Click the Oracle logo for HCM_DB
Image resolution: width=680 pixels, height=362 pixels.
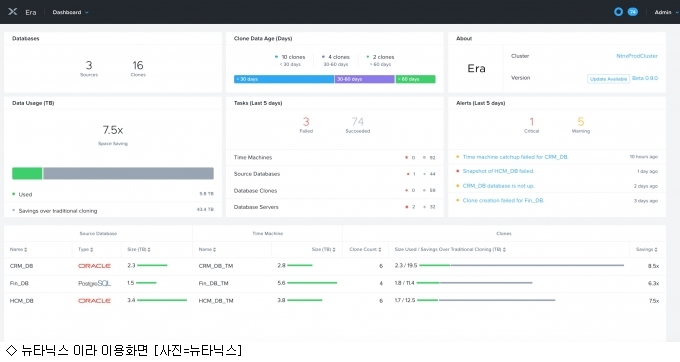pyautogui.click(x=94, y=300)
